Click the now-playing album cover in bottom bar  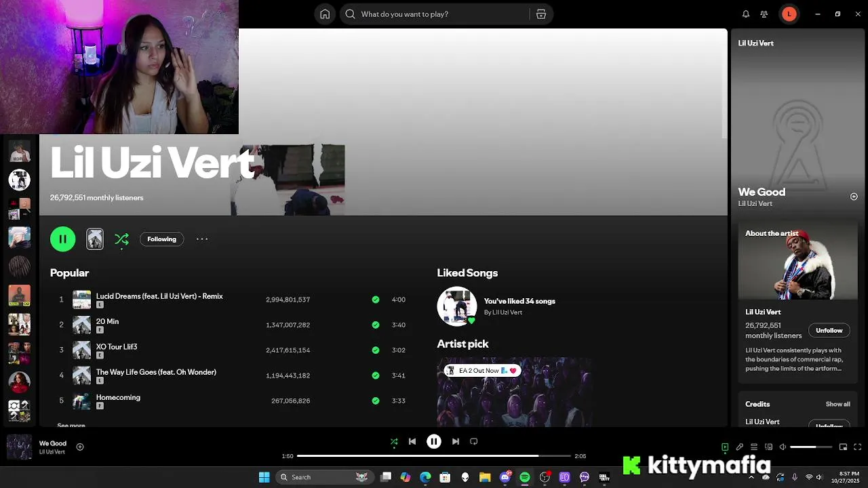coord(19,447)
